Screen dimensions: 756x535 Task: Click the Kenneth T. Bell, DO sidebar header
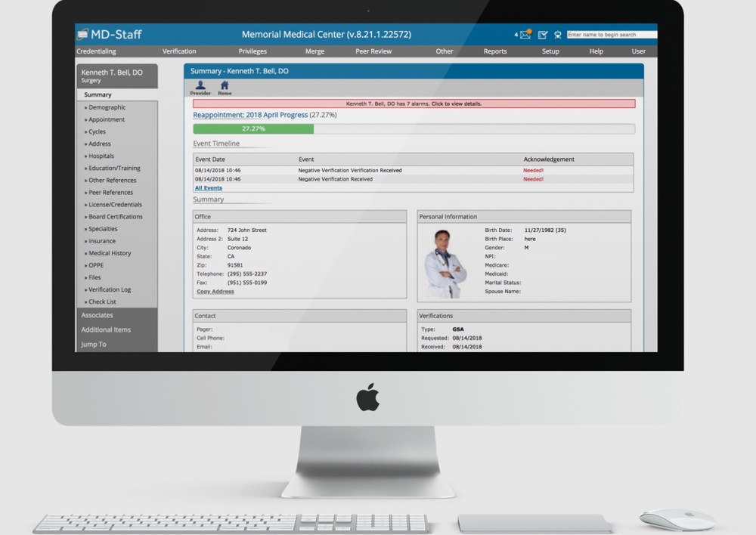(x=116, y=76)
